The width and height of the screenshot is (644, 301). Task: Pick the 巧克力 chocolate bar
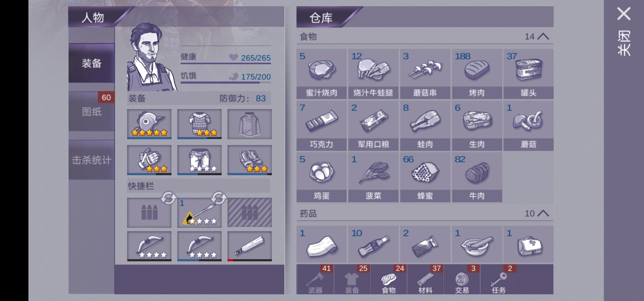(x=321, y=126)
